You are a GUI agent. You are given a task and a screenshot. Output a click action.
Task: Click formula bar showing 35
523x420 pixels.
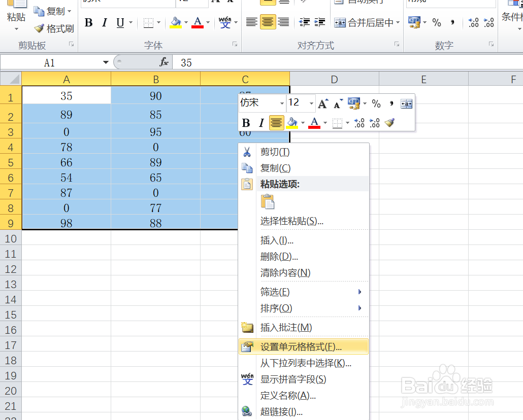(x=347, y=62)
